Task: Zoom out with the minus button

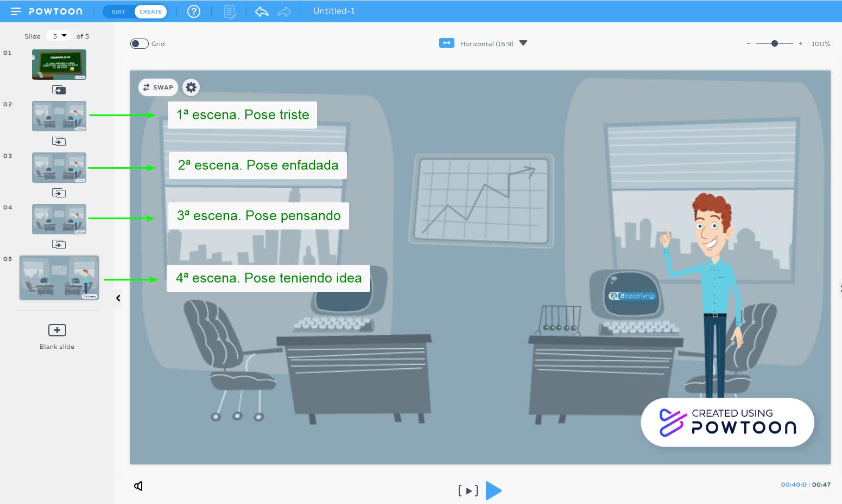Action: 749,43
